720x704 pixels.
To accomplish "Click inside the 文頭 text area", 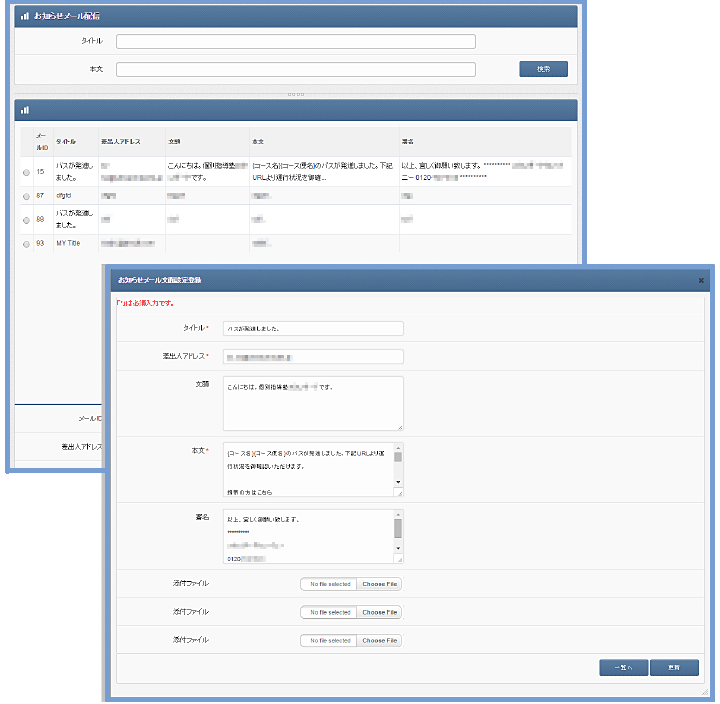I will (x=312, y=402).
